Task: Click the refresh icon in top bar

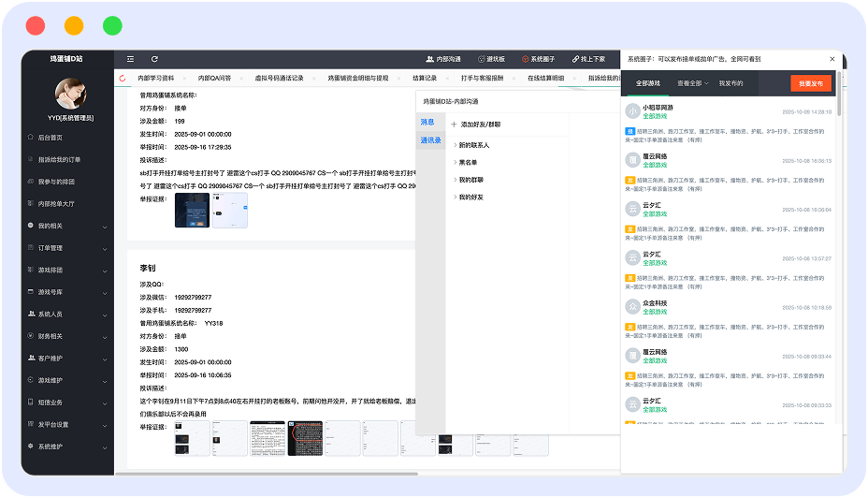Action: pos(154,59)
